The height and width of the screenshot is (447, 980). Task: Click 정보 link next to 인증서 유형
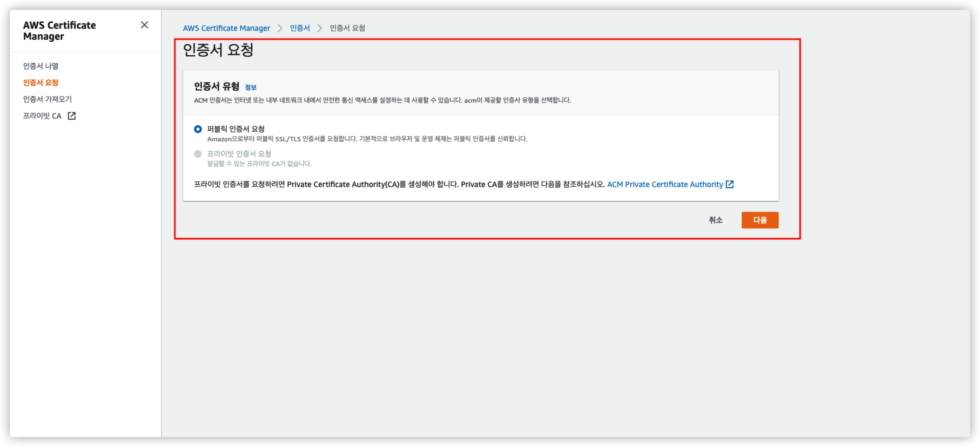(250, 87)
